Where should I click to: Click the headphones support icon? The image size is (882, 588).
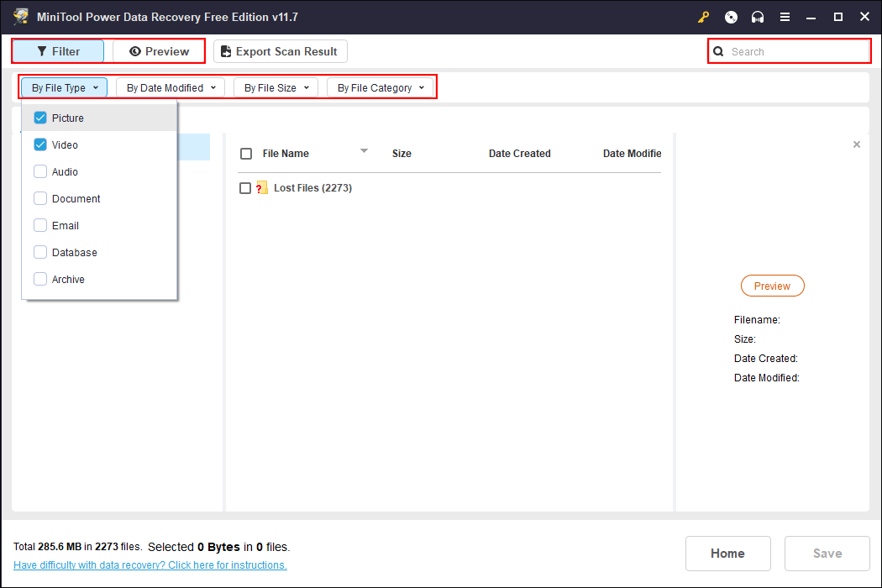757,17
